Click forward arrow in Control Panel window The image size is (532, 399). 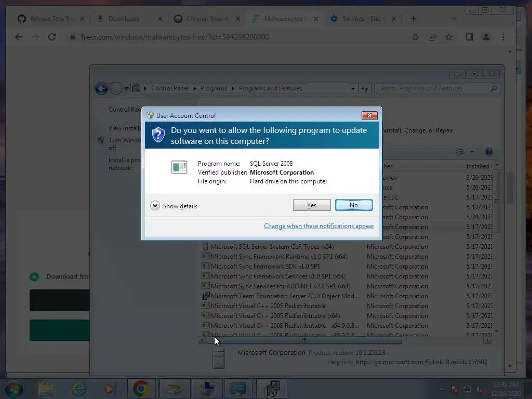116,88
